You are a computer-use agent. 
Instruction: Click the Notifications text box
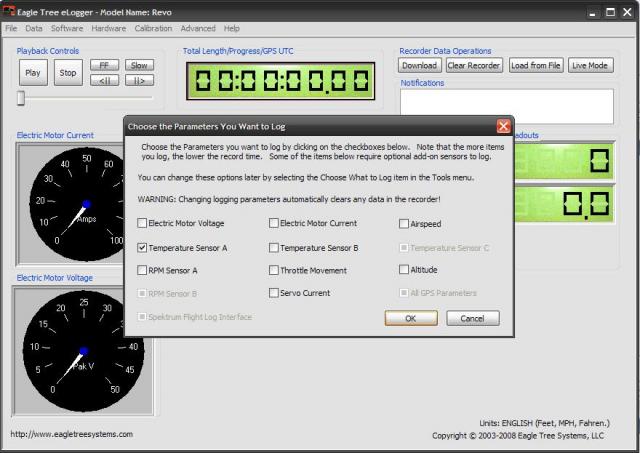pyautogui.click(x=506, y=106)
